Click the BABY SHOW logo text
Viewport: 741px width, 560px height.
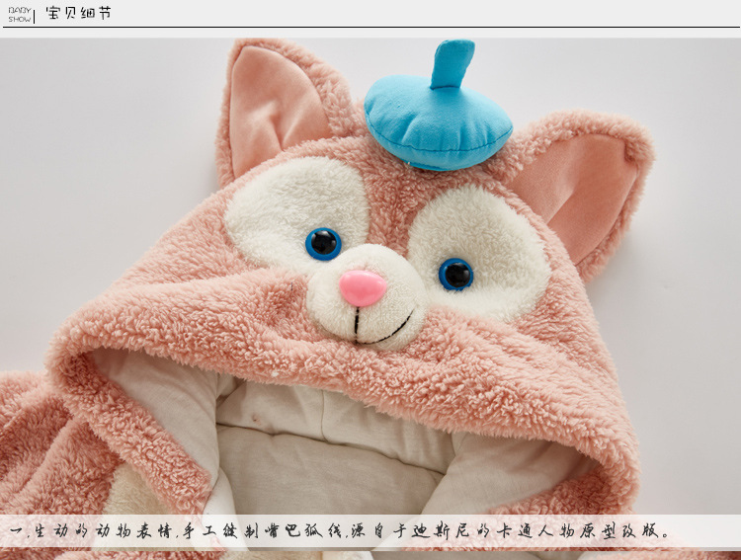20,14
